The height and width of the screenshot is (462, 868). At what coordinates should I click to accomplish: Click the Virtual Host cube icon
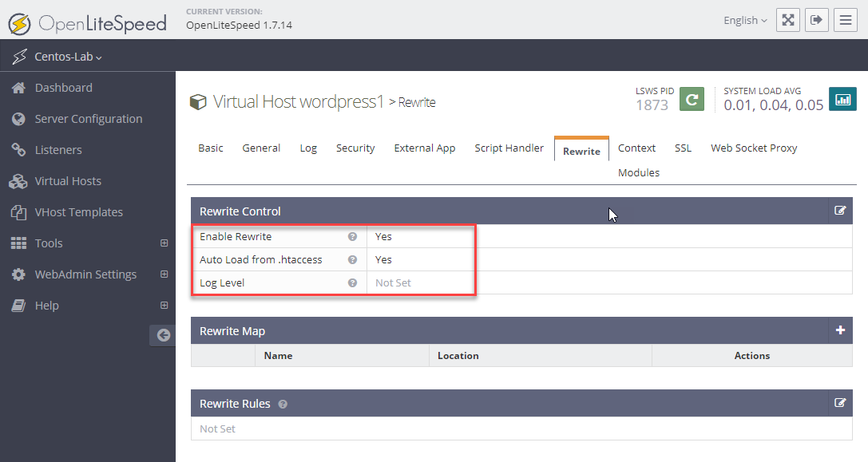(x=198, y=102)
